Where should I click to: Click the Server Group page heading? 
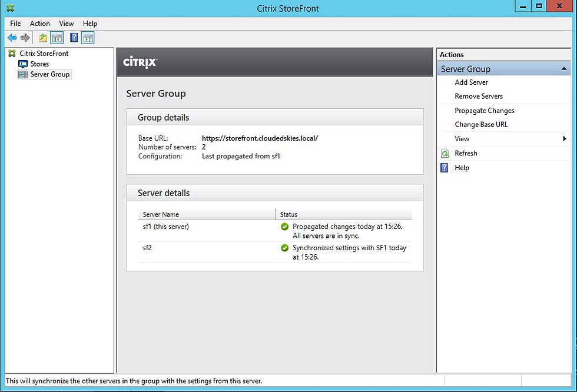coord(156,94)
